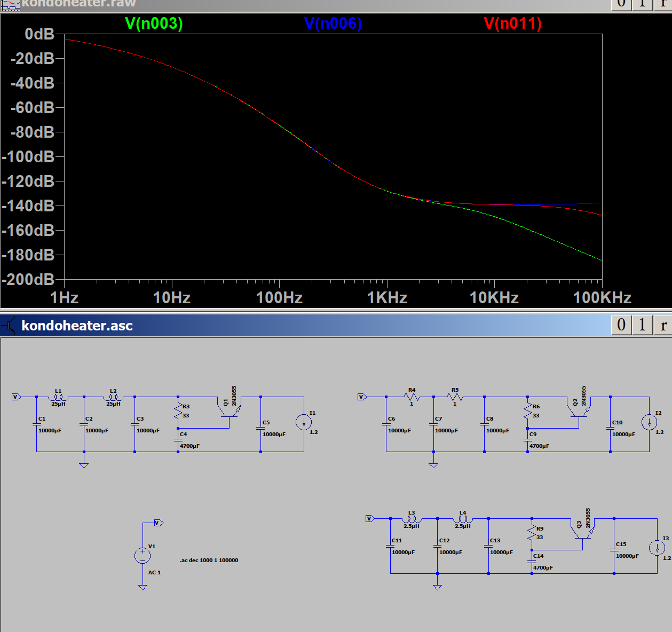Image resolution: width=672 pixels, height=632 pixels.
Task: Click the 10Hz horizontal axis label
Action: point(172,298)
